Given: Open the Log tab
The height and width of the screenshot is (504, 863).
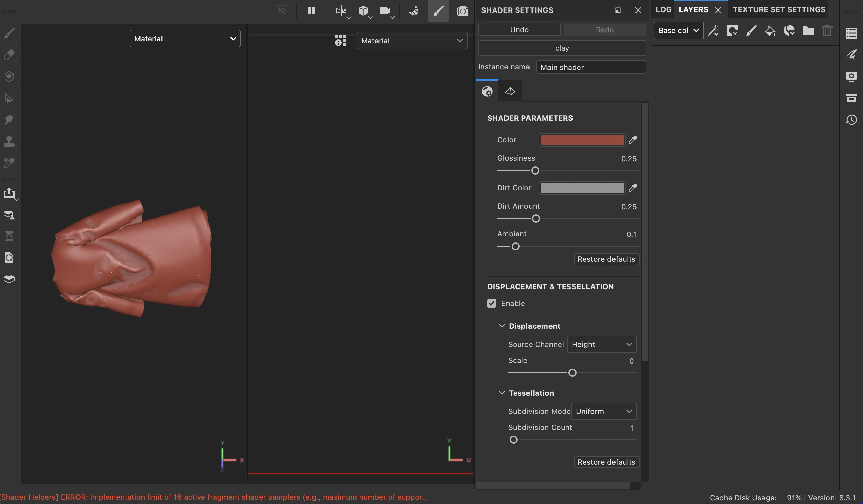Looking at the screenshot, I should click(x=663, y=9).
